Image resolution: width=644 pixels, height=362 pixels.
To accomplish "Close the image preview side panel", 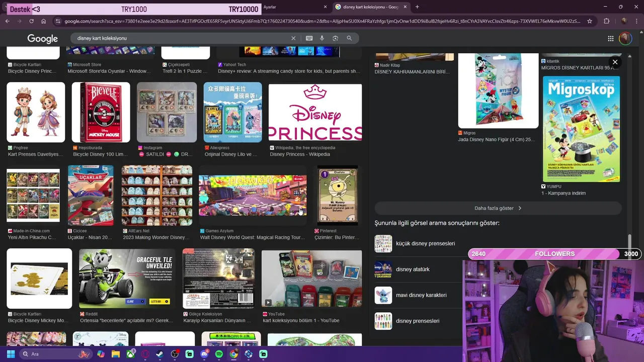I will (x=615, y=62).
